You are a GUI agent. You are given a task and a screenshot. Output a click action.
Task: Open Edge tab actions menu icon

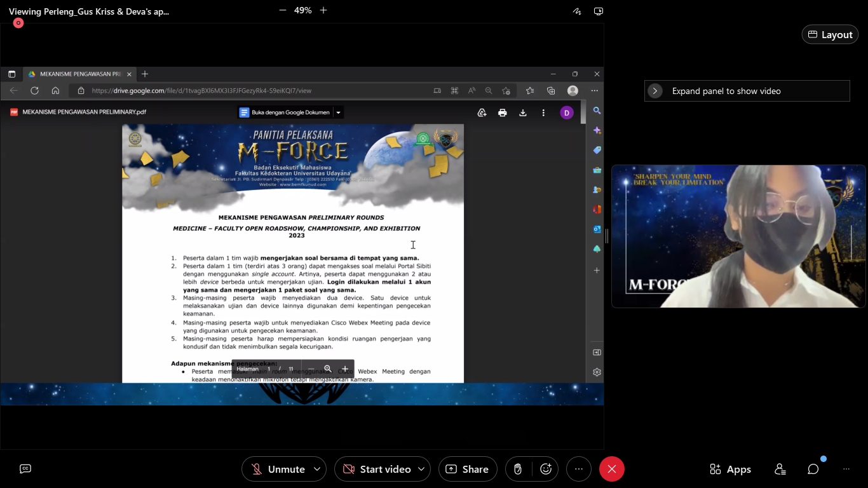click(11, 74)
